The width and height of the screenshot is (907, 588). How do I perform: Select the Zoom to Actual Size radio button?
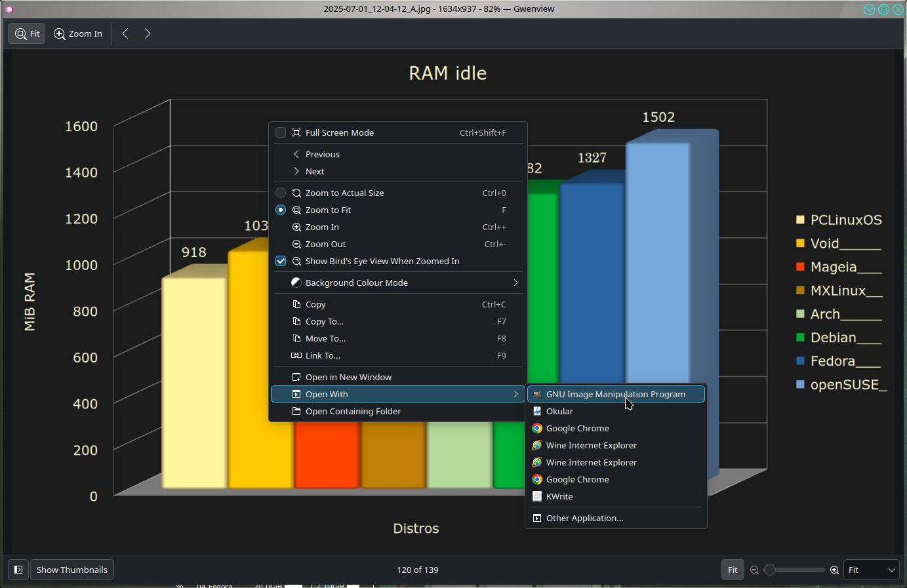click(281, 193)
